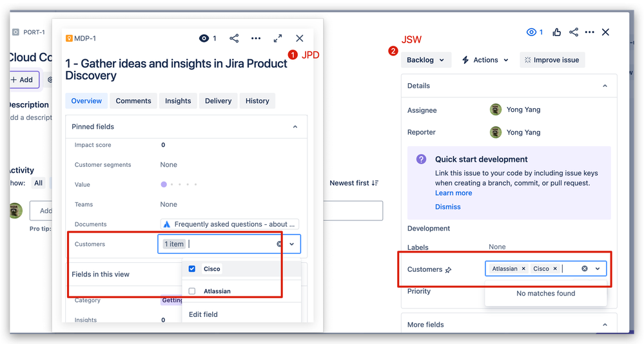This screenshot has width=644, height=344.
Task: Toggle Newest first sort order
Action: tap(354, 183)
